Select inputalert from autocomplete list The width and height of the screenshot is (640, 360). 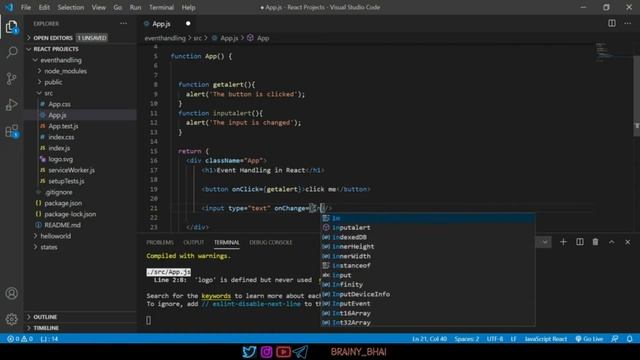(428, 228)
